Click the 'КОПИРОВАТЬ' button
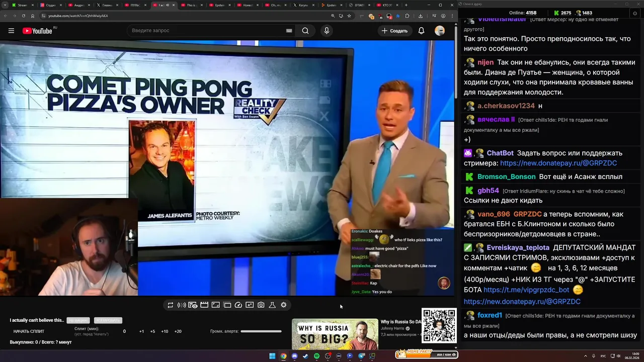644x362 pixels. [108, 320]
